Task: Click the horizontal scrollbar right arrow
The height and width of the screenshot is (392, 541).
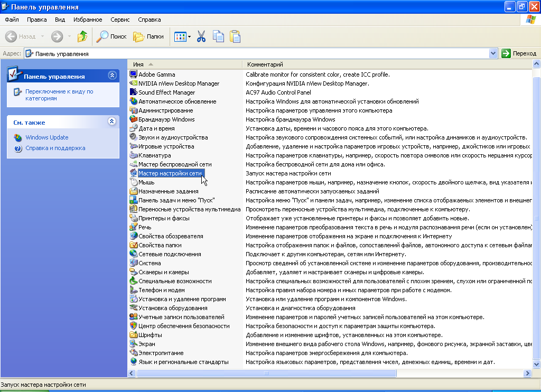Action: 527,373
